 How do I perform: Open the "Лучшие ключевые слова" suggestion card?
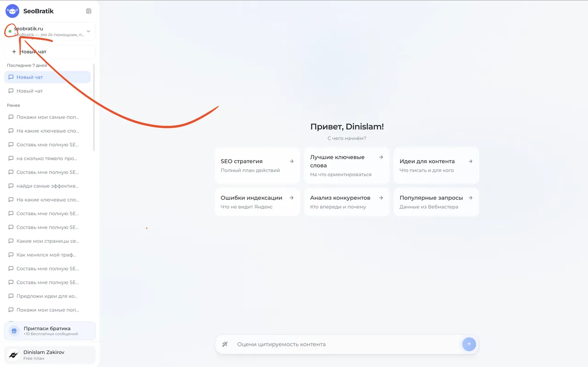coord(347,165)
